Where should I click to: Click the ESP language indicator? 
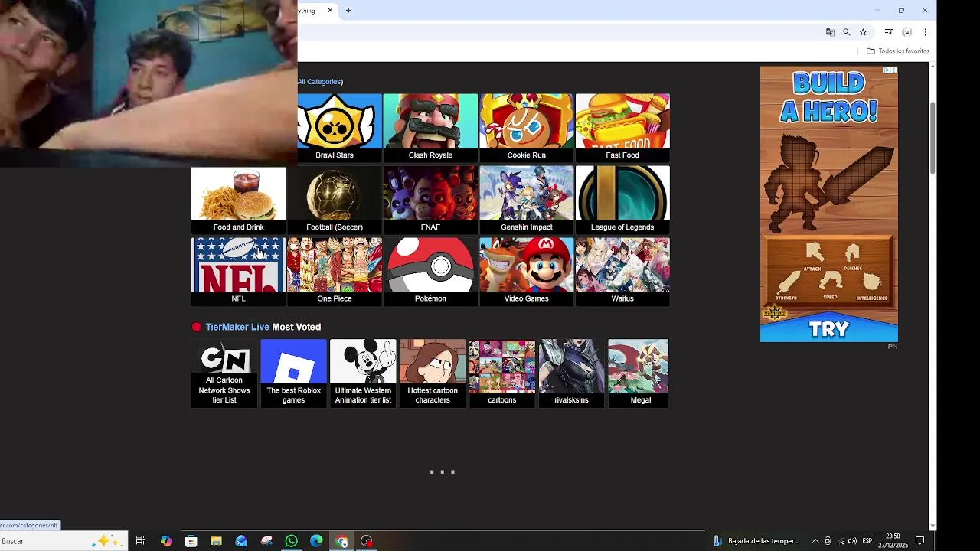(x=867, y=541)
